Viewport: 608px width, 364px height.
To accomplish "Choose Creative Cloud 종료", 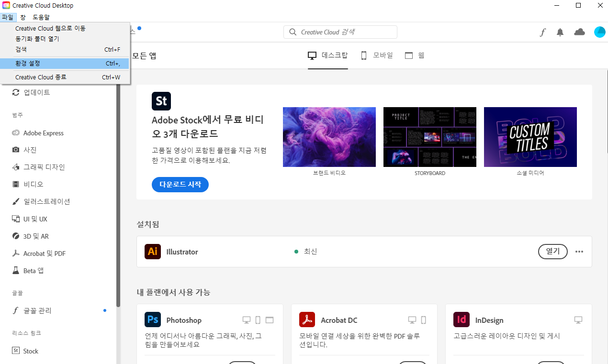I will (x=65, y=77).
